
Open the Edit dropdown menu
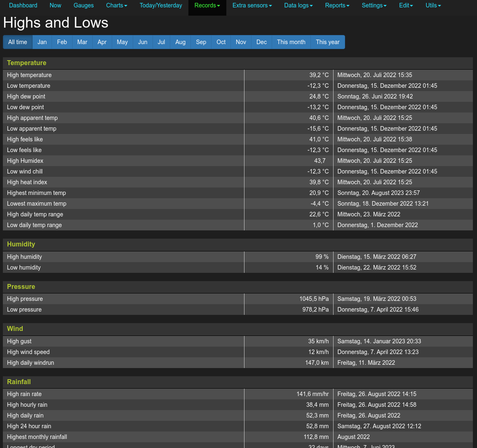(406, 5)
